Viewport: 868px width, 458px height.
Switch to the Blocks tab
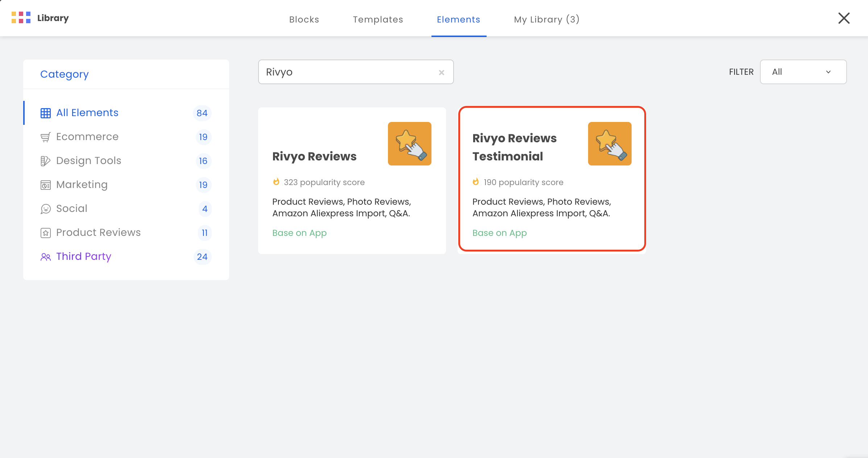pos(304,19)
